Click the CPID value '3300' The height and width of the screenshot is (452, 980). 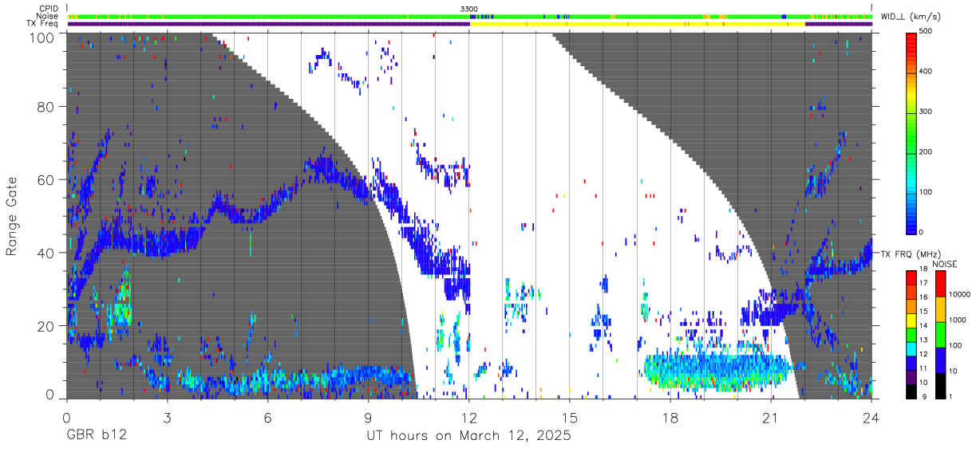(469, 8)
